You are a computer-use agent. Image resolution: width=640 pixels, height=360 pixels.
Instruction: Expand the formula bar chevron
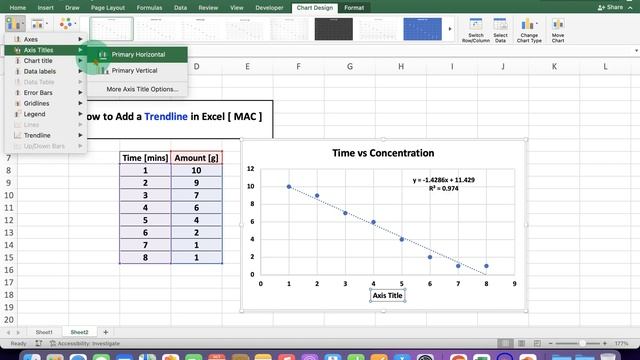tap(636, 51)
